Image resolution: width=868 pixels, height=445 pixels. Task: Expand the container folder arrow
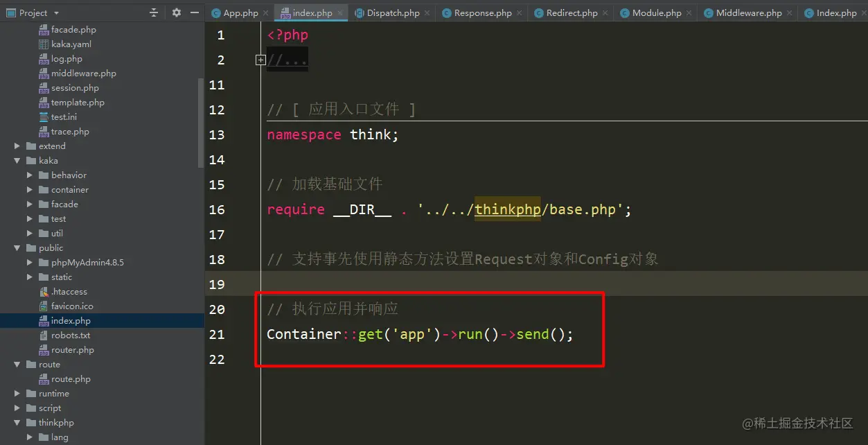(x=30, y=190)
